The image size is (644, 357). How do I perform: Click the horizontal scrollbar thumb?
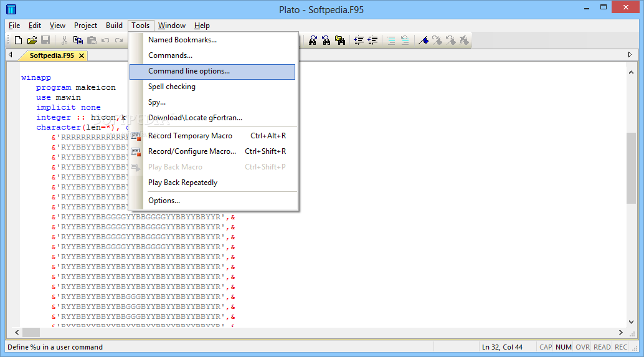[x=31, y=332]
